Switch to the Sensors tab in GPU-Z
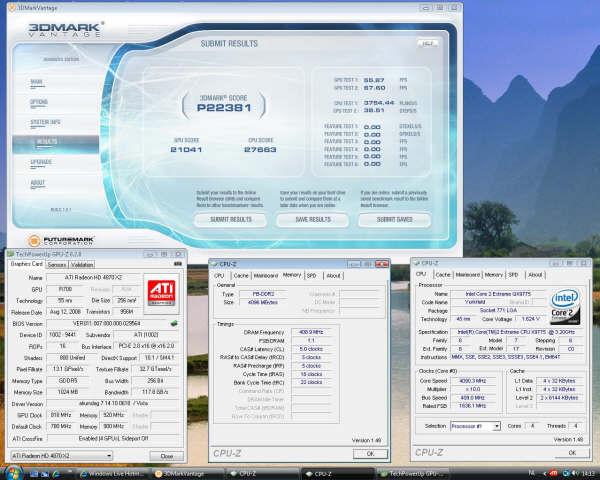 point(57,264)
